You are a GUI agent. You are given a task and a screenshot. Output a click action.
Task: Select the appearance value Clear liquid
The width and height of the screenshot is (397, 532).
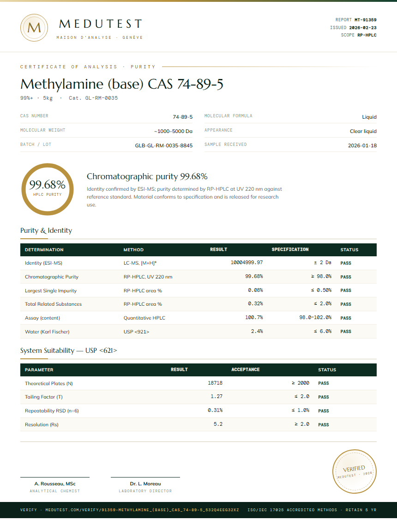(363, 131)
